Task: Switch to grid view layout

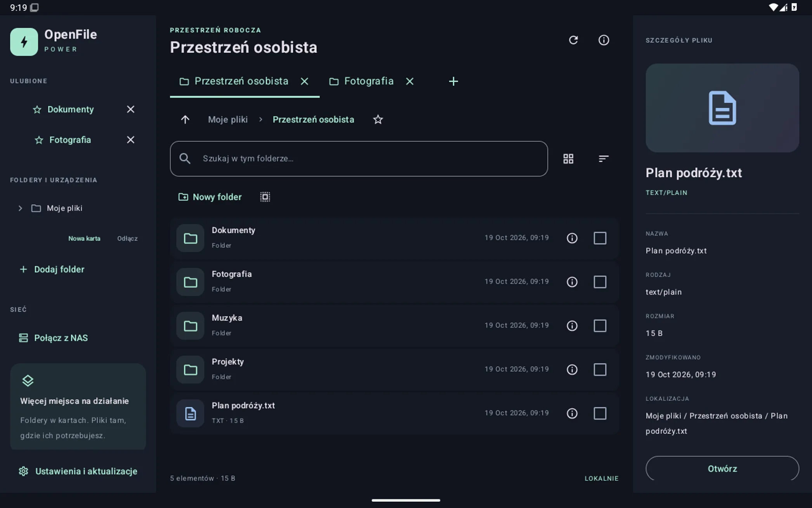Action: [x=568, y=158]
